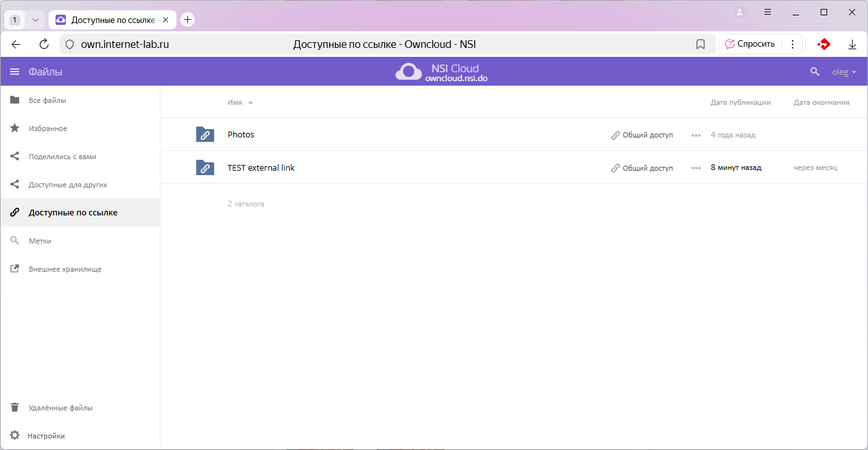868x450 pixels.
Task: Open Настройки at sidebar bottom
Action: tap(46, 436)
